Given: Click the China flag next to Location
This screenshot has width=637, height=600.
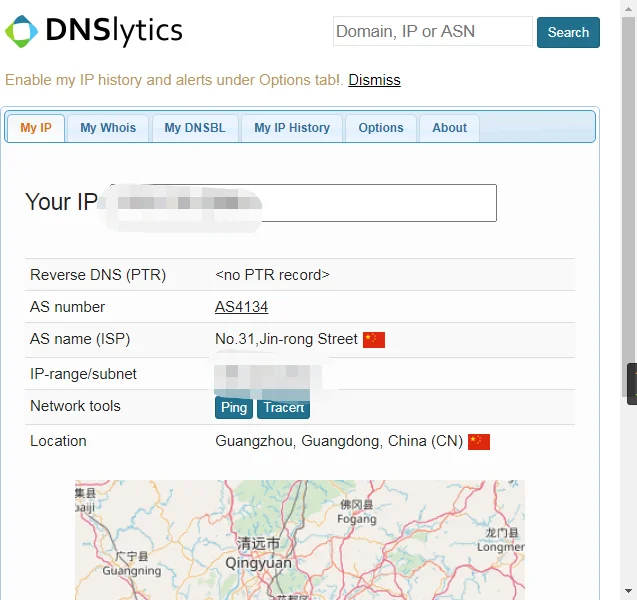Looking at the screenshot, I should 479,442.
